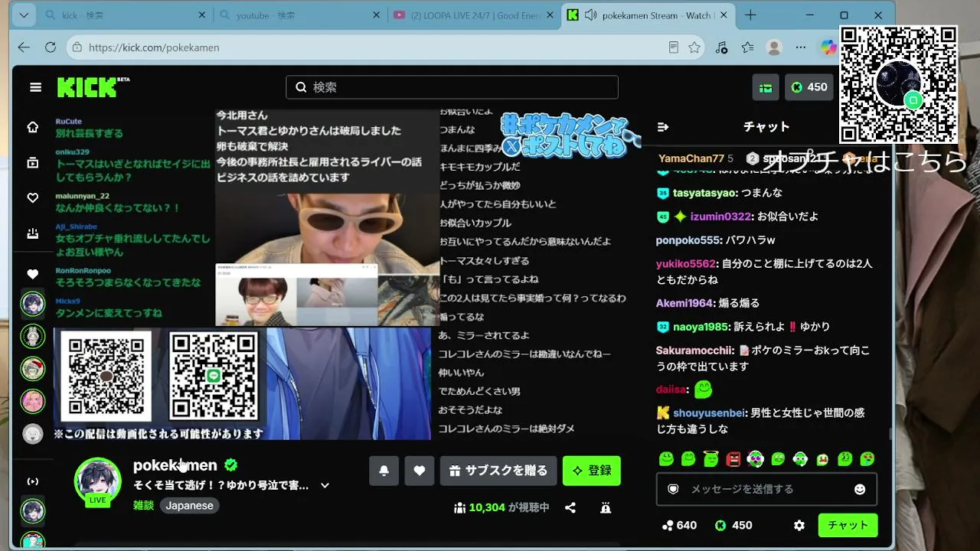Open the first followed channel avatar under the filled heart

point(32,304)
